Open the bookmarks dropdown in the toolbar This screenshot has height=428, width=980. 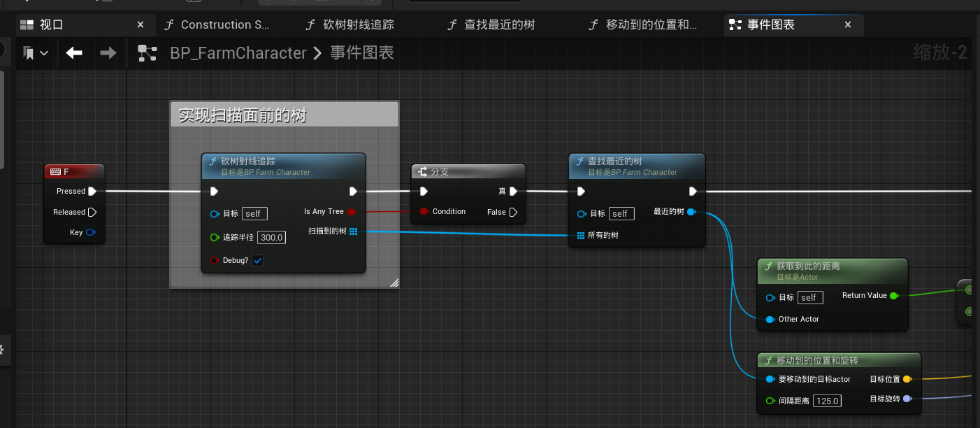click(36, 53)
